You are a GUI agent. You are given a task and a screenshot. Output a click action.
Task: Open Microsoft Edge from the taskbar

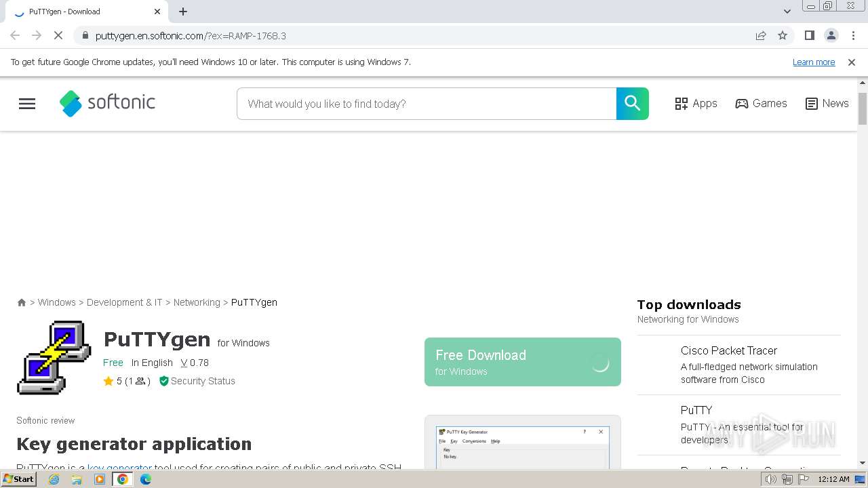(146, 479)
